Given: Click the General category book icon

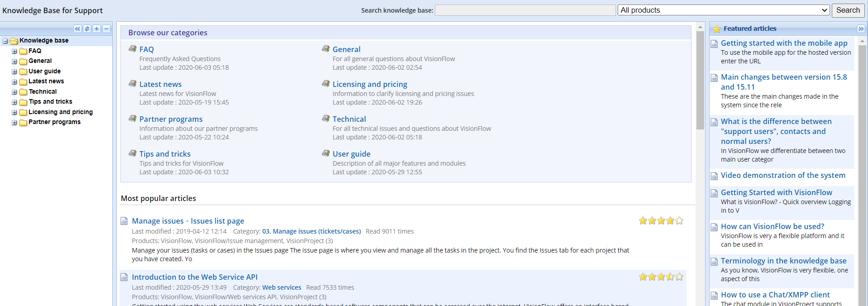Looking at the screenshot, I should 326,48.
